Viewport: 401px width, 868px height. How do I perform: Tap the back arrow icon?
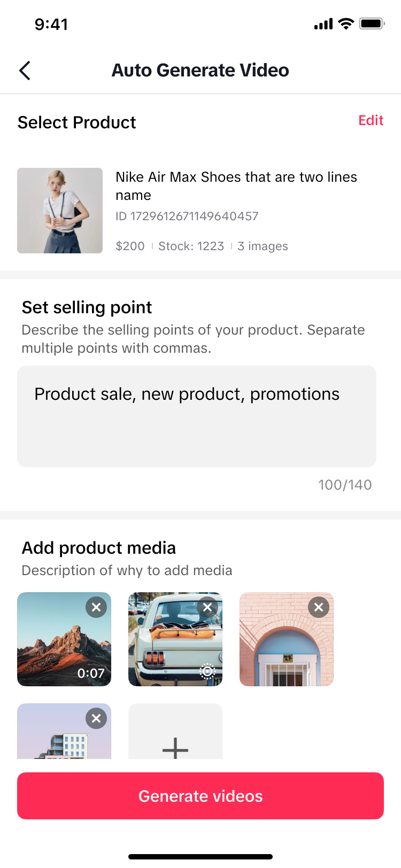[x=25, y=71]
